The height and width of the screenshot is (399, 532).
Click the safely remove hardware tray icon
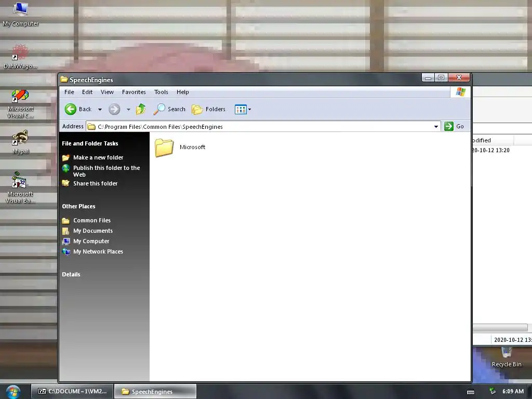coord(493,391)
